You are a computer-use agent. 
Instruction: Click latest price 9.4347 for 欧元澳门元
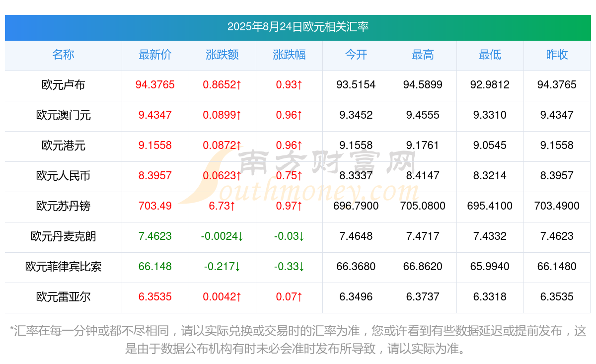click(155, 115)
